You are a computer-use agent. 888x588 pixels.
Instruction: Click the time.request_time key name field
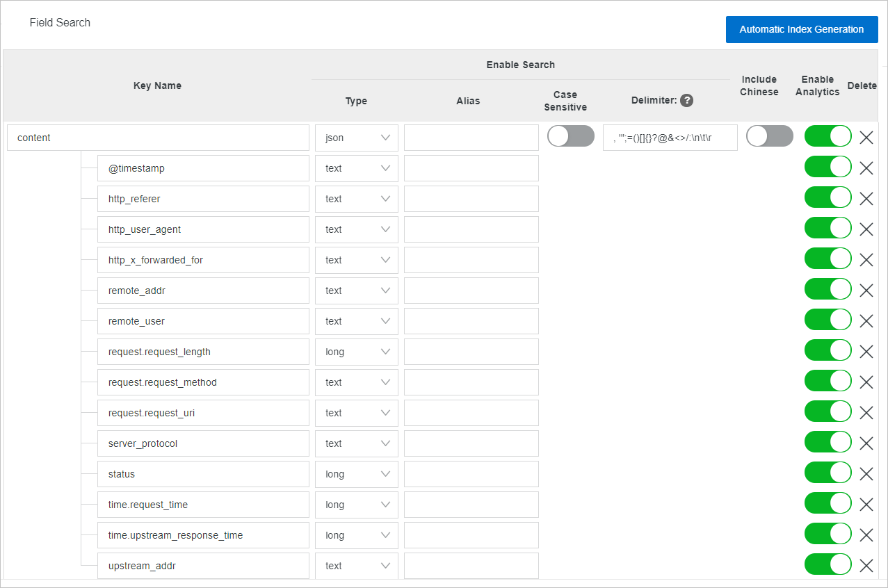point(203,505)
